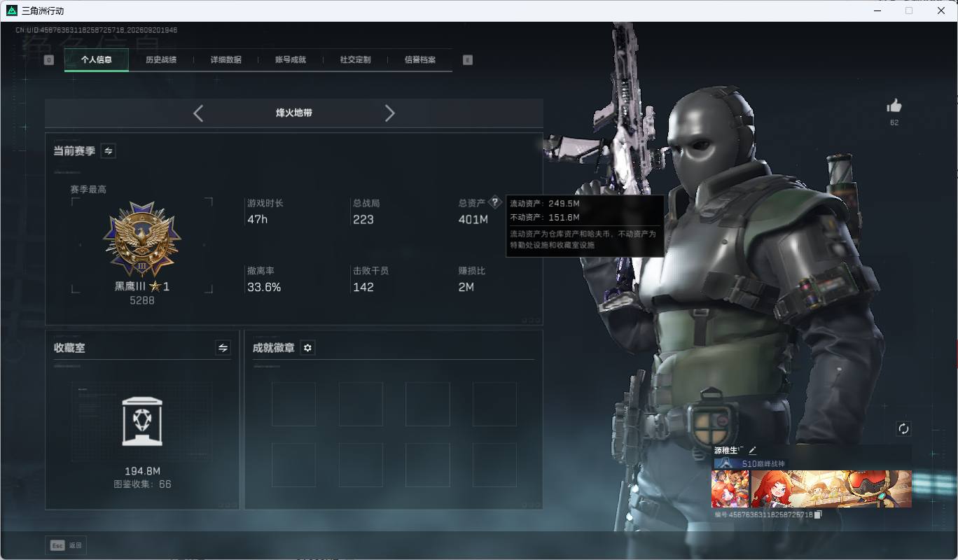Click the E key hint after tabs
958x560 pixels.
click(x=468, y=60)
